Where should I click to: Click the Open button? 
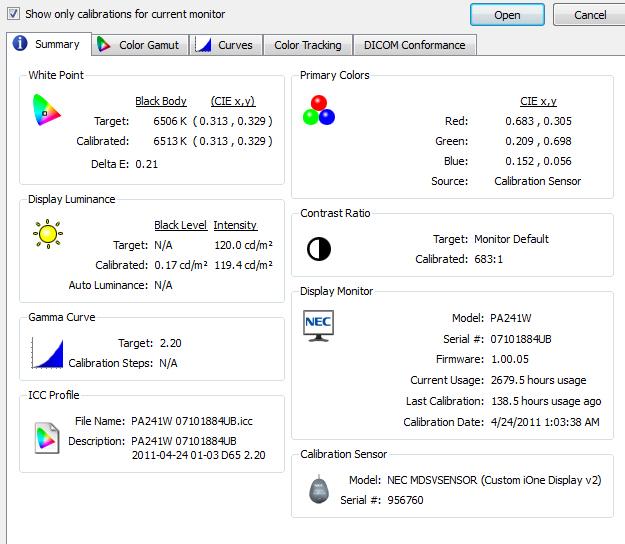pyautogui.click(x=507, y=15)
